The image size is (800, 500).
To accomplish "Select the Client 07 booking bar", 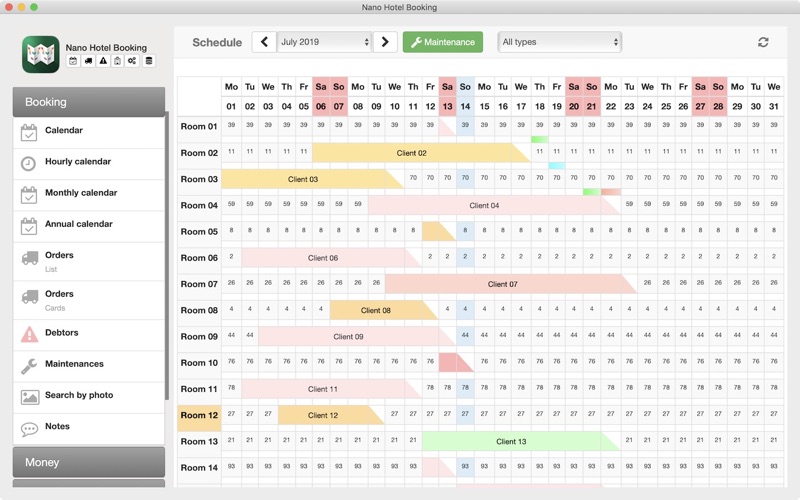I will [503, 284].
